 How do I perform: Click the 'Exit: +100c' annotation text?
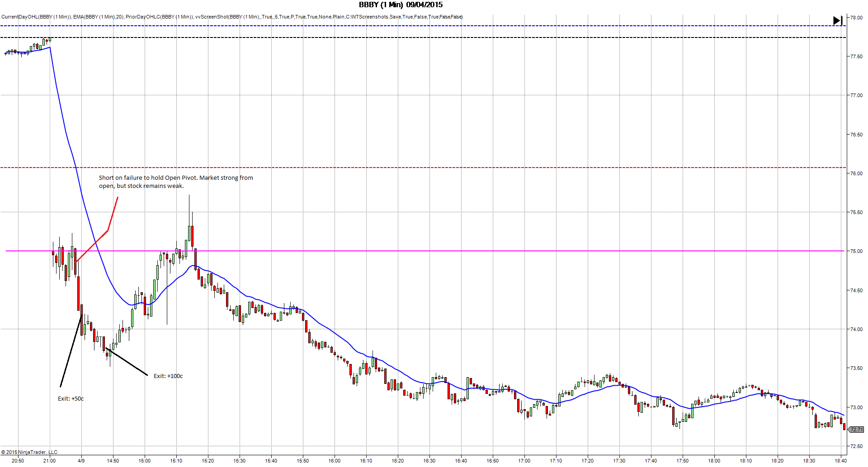pos(168,376)
